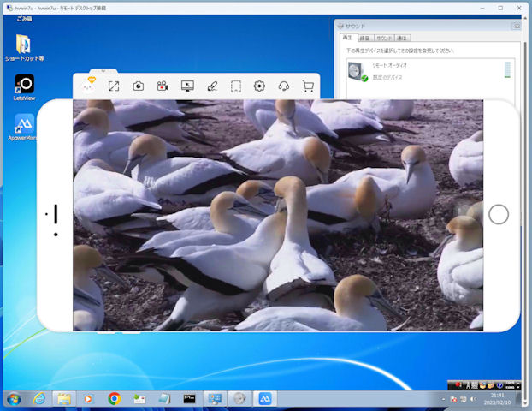Tap the mirrored phone's home button
Viewport: 532px width, 411px height.
(499, 214)
